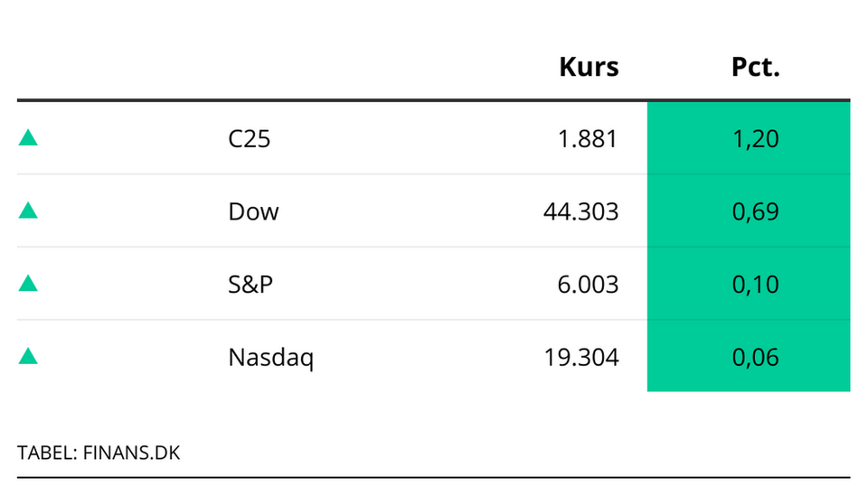Click the Kurs column header
Image resolution: width=868 pixels, height=496 pixels.
coord(589,67)
